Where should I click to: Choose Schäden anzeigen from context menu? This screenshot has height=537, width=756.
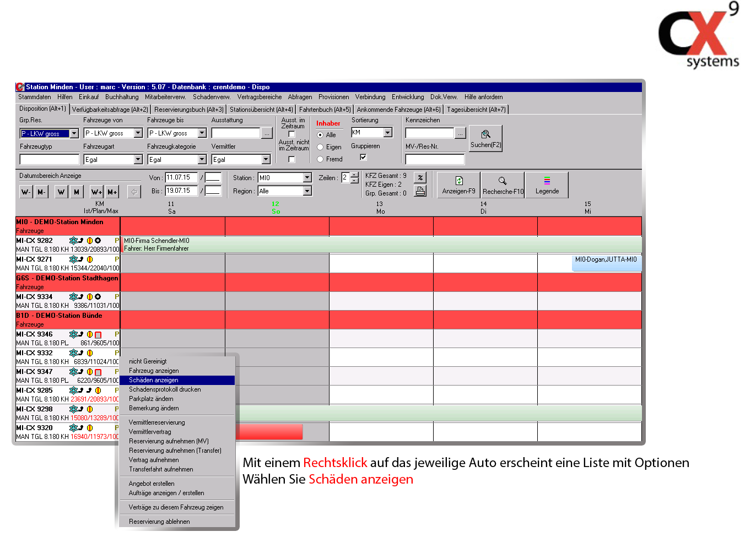(x=154, y=380)
